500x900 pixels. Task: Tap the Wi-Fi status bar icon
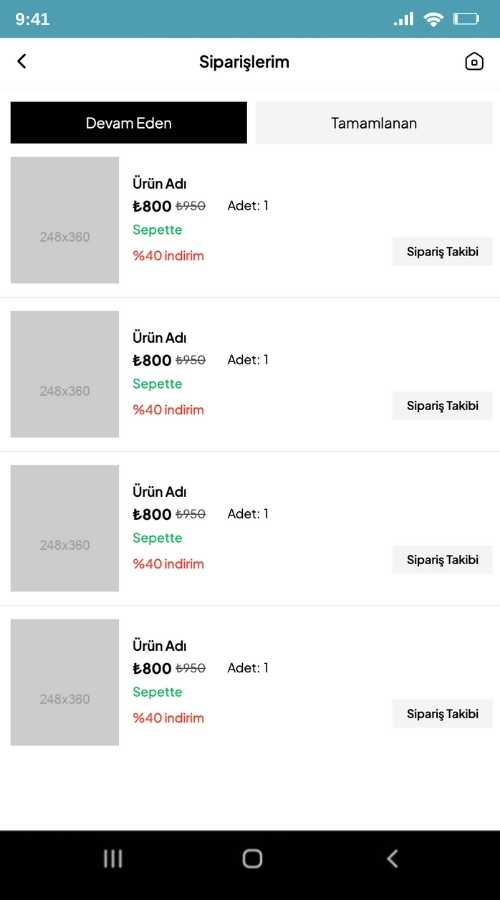pyautogui.click(x=433, y=19)
